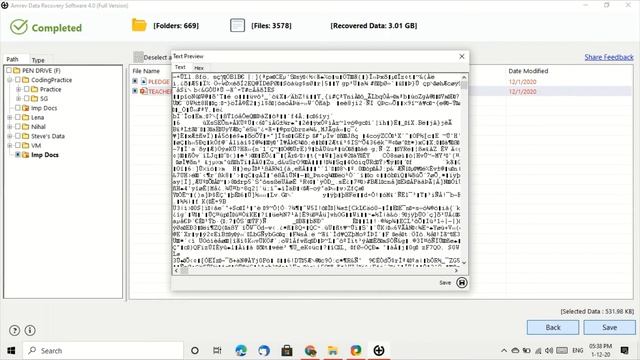Click the Deselect all checkbox icon
640x360 pixels.
click(138, 57)
